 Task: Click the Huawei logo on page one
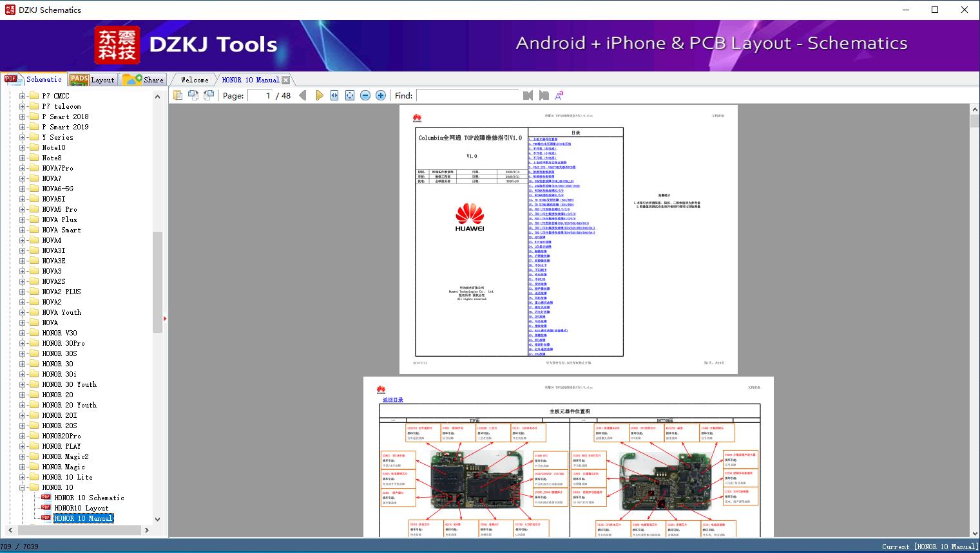(x=469, y=218)
